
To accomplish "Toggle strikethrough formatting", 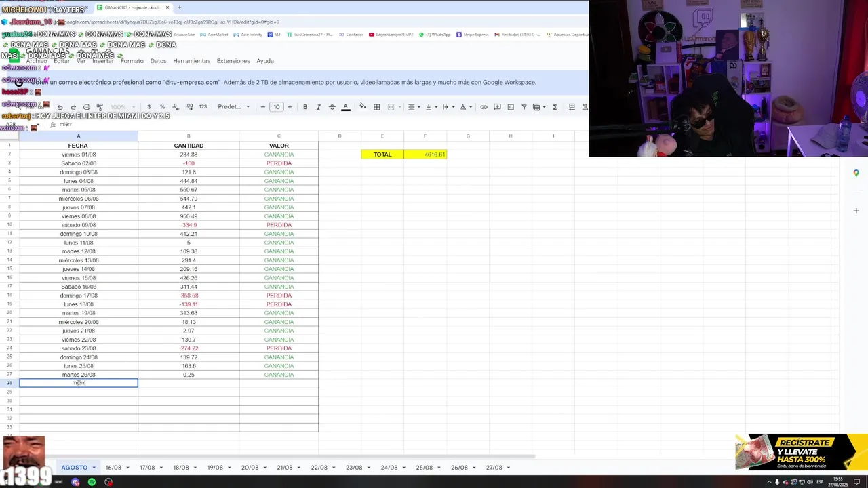I will coord(332,107).
